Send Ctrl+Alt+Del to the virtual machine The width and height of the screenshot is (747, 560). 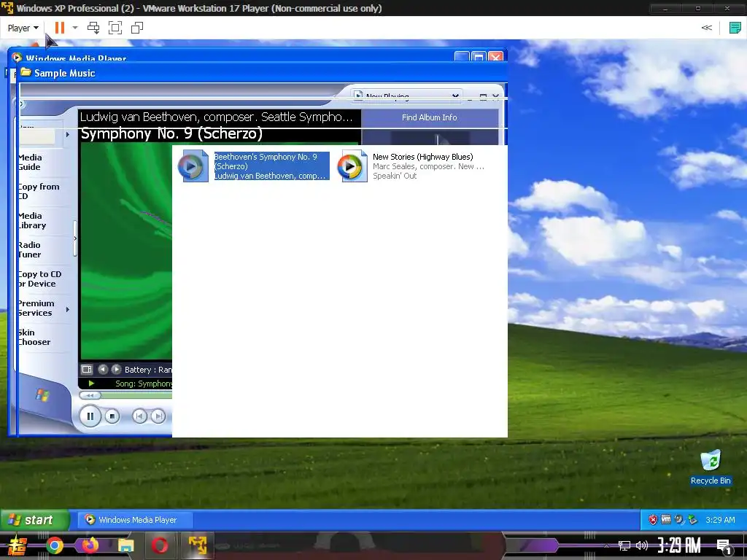click(x=93, y=28)
